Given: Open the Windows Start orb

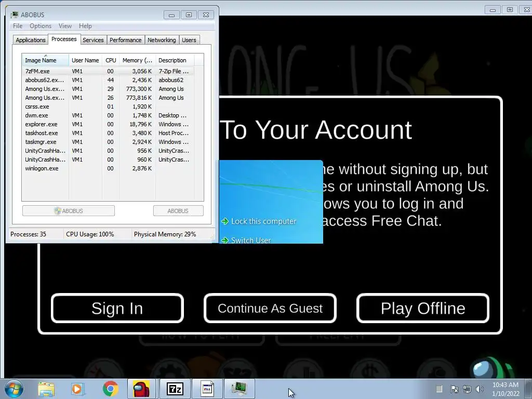Looking at the screenshot, I should (14, 389).
